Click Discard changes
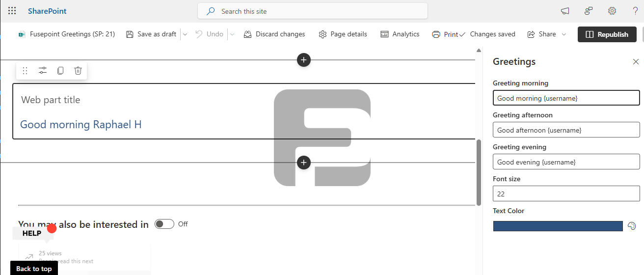 coord(274,34)
